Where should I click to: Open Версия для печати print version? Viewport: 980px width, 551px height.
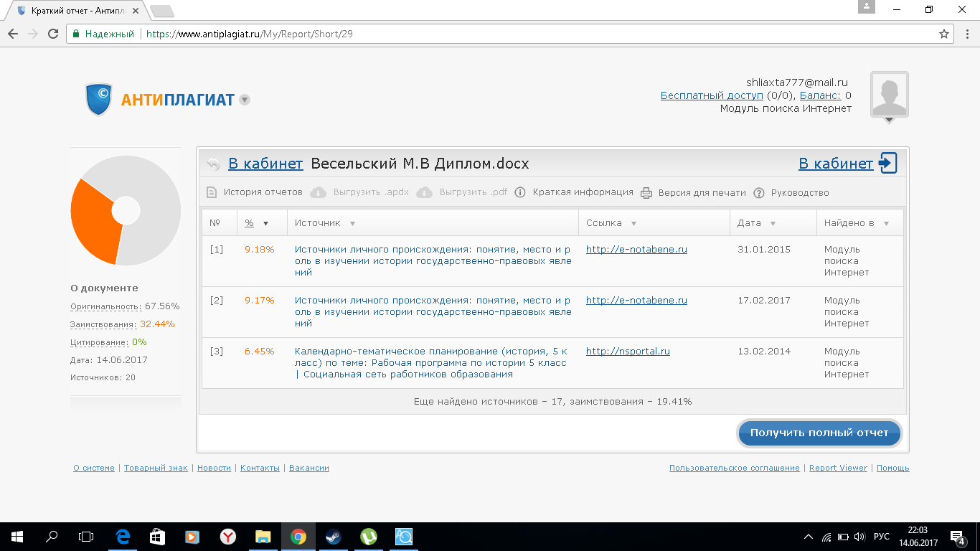[x=702, y=192]
